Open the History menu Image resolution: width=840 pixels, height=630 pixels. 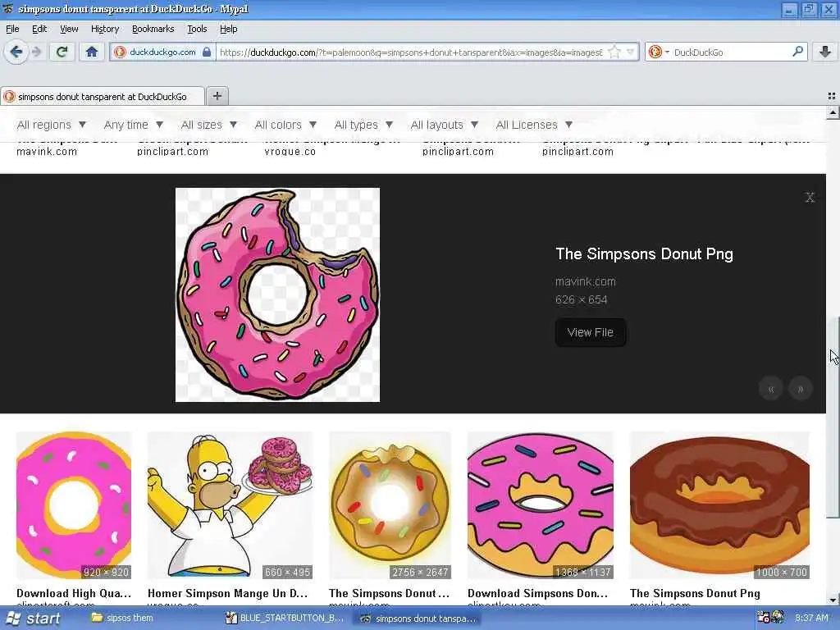click(104, 29)
